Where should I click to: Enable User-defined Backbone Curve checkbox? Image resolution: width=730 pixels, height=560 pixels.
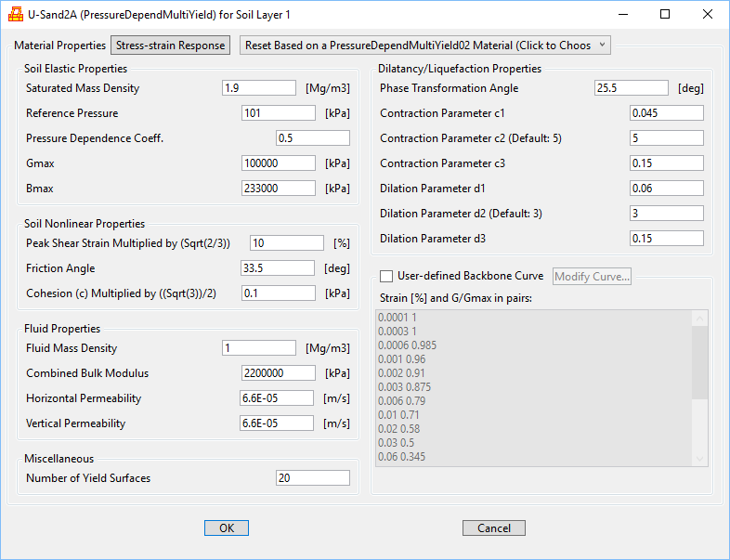(387, 276)
